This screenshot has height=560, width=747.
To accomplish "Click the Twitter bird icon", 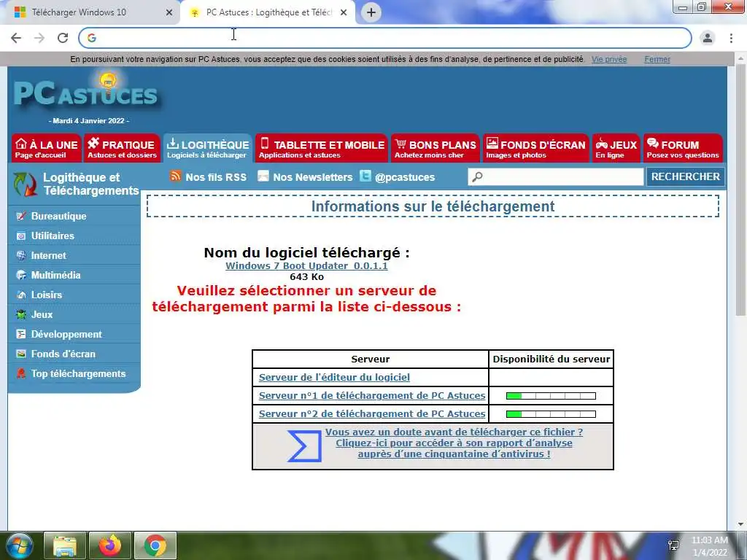I will 365,176.
